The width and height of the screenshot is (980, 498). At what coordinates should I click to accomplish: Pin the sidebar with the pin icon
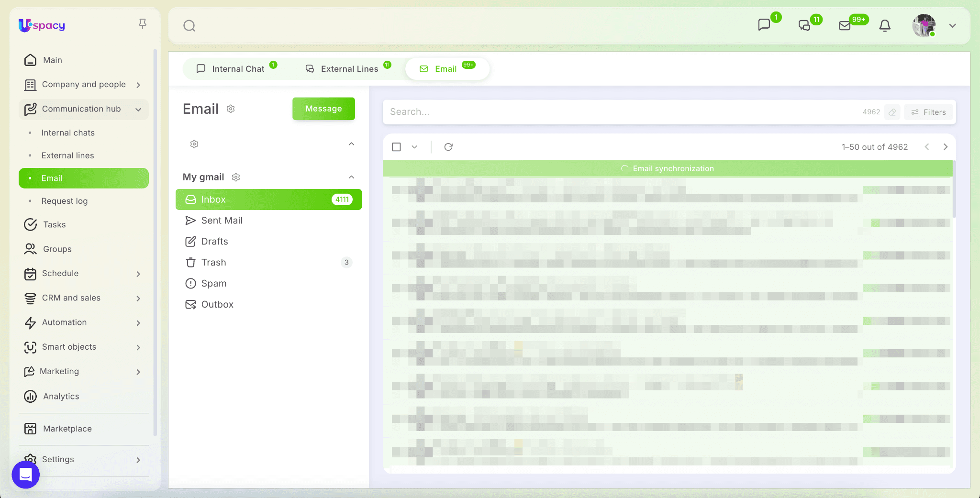point(142,24)
